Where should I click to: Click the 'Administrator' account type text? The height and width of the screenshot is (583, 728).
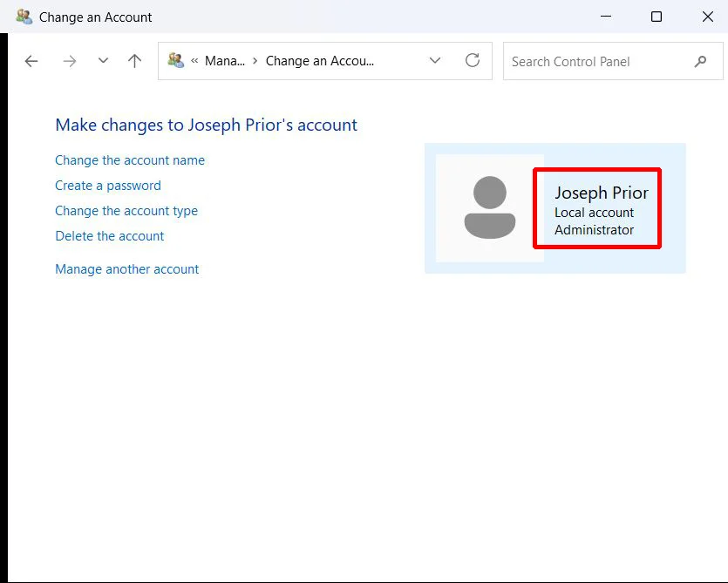coord(594,230)
